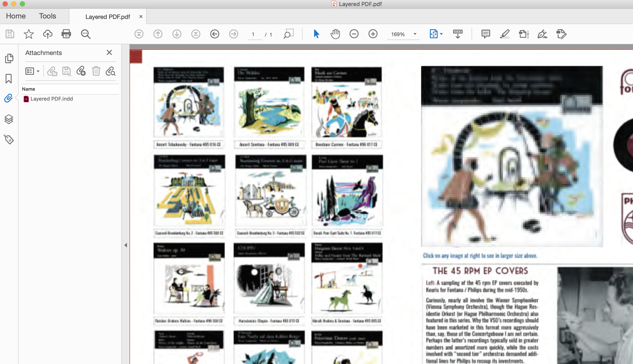
Task: Open the Layers panel icon
Action: 9,119
